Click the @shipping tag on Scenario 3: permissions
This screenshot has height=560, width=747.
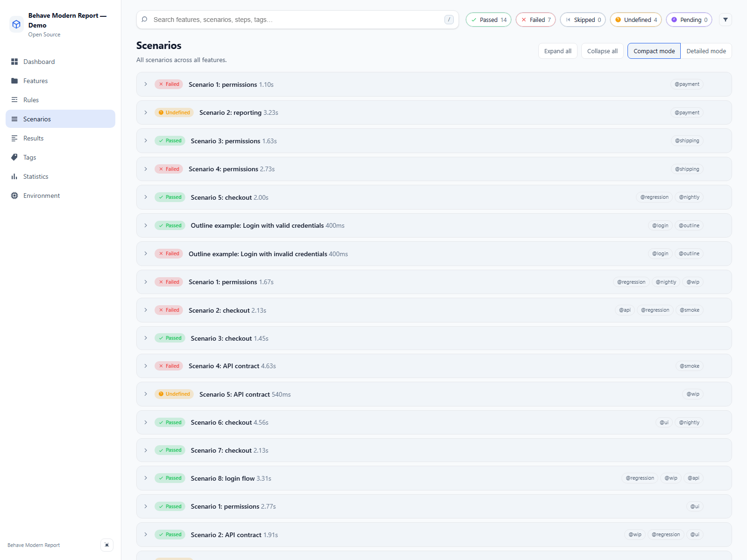coord(687,141)
